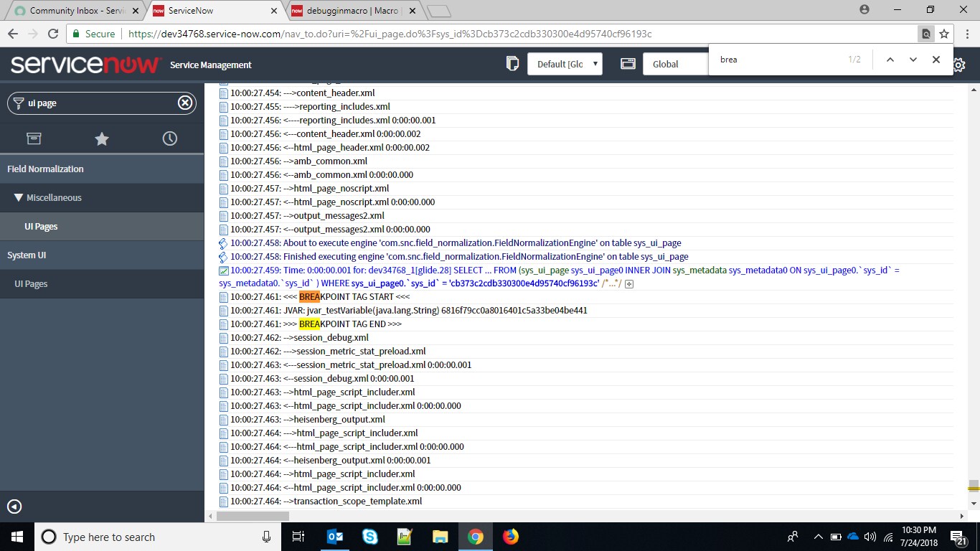Image resolution: width=980 pixels, height=551 pixels.
Task: Open the Connect sidebar icon in banner
Action: [x=512, y=64]
